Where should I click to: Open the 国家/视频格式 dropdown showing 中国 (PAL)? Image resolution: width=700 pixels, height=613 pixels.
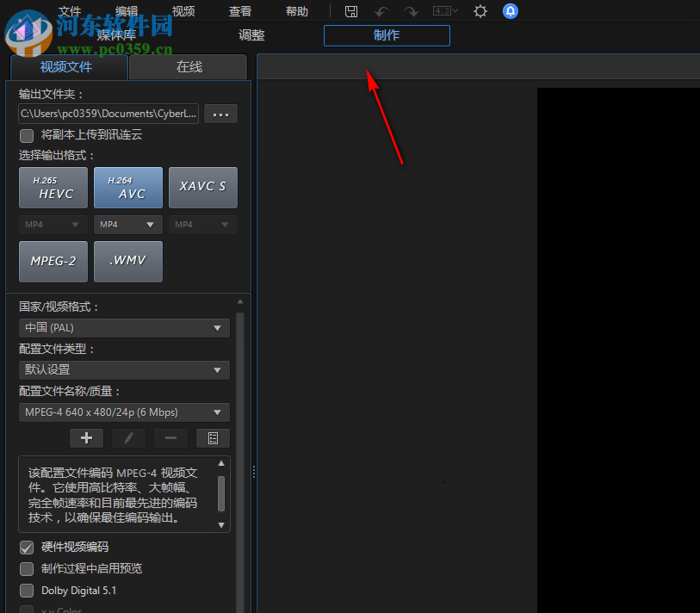124,328
